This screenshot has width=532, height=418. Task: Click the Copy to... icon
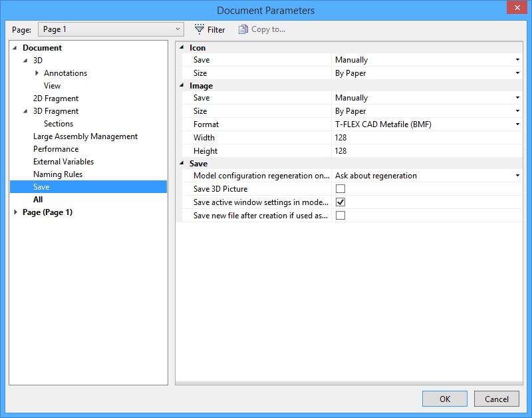click(243, 29)
